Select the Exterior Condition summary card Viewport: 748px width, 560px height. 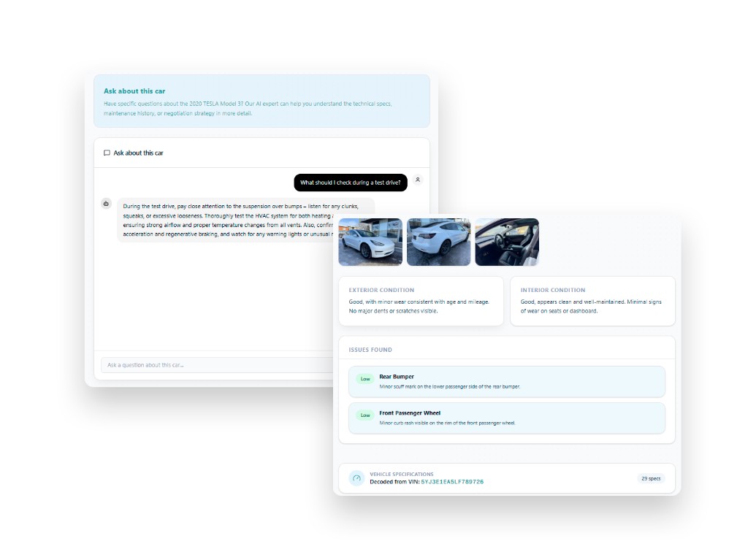point(421,301)
